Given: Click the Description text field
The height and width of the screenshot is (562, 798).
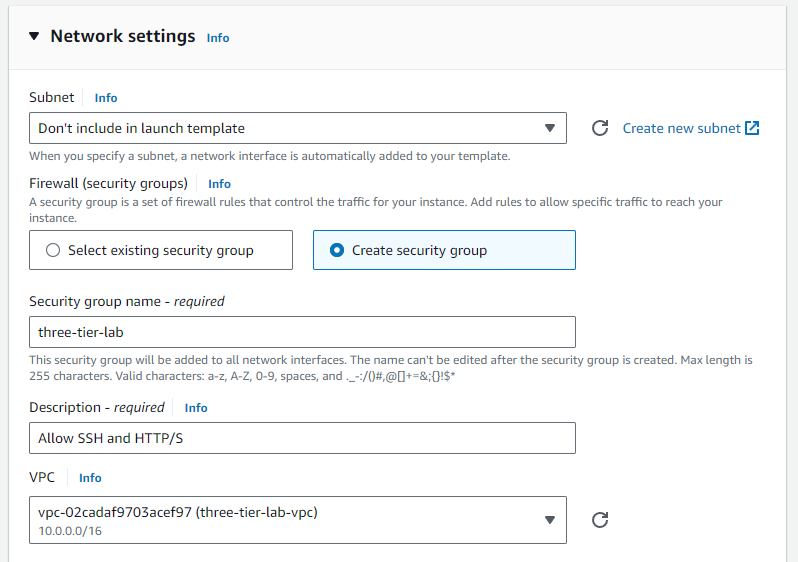Looking at the screenshot, I should pos(302,438).
